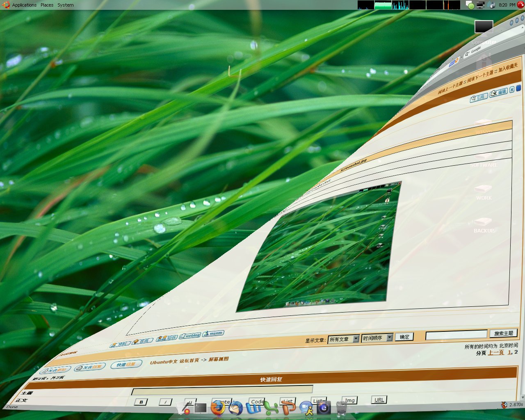The width and height of the screenshot is (525, 420).
Task: Launch the terminal from the dock
Action: pos(201,408)
